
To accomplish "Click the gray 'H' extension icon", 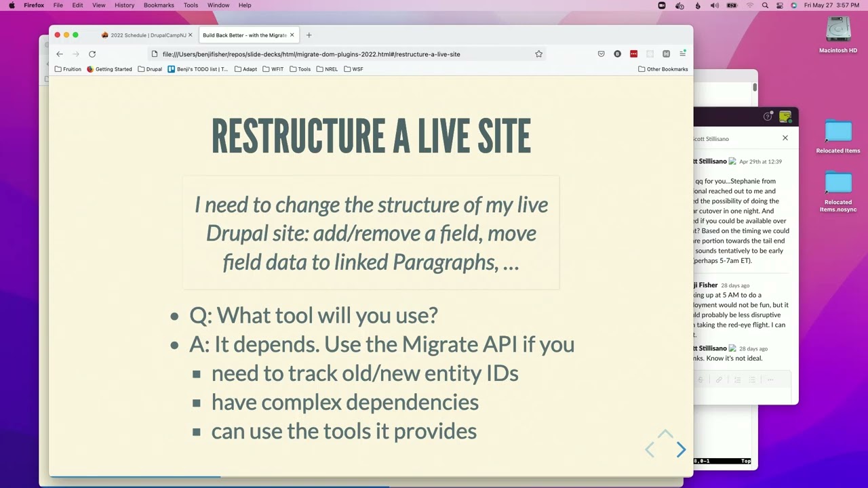I will pos(666,54).
